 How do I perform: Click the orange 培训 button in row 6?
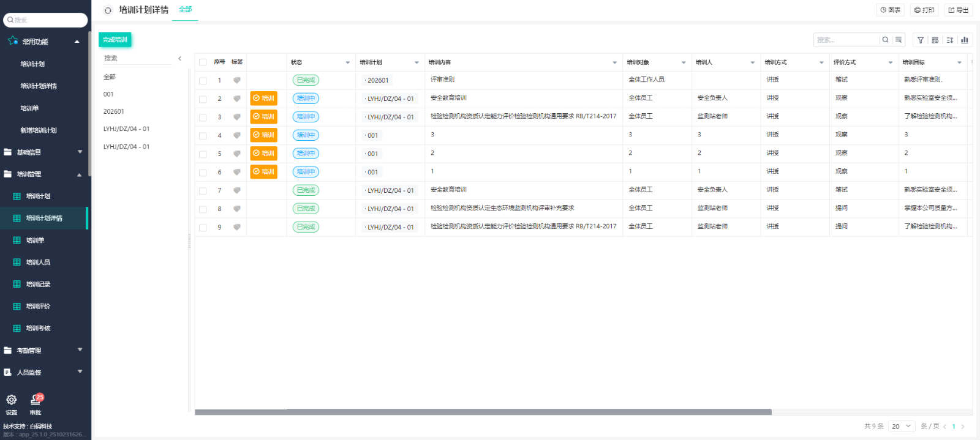point(263,172)
